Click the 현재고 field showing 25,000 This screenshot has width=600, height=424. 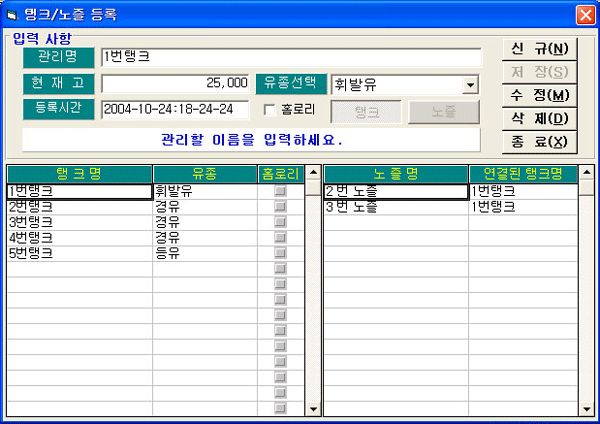point(175,83)
